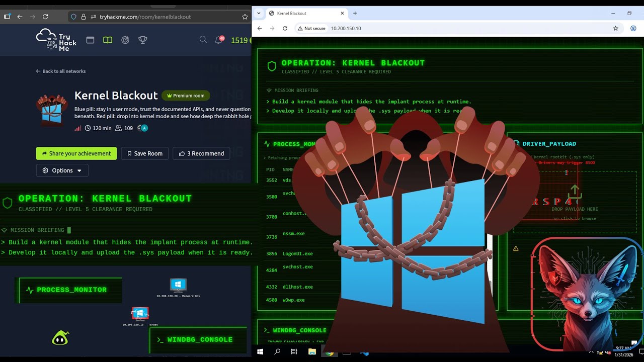The width and height of the screenshot is (644, 362).
Task: Click the MISSION BRIEFING label in Chrome page
Action: click(296, 90)
